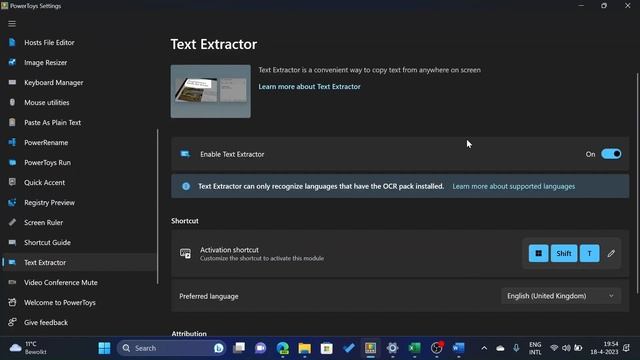Open Learn more about Text Extractor link
Image resolution: width=640 pixels, height=360 pixels.
[309, 87]
